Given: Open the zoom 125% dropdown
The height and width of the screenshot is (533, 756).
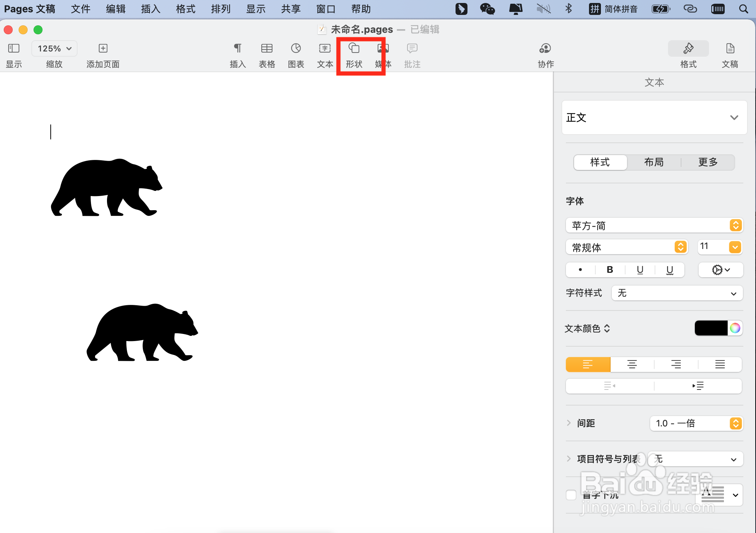Looking at the screenshot, I should pyautogui.click(x=54, y=48).
